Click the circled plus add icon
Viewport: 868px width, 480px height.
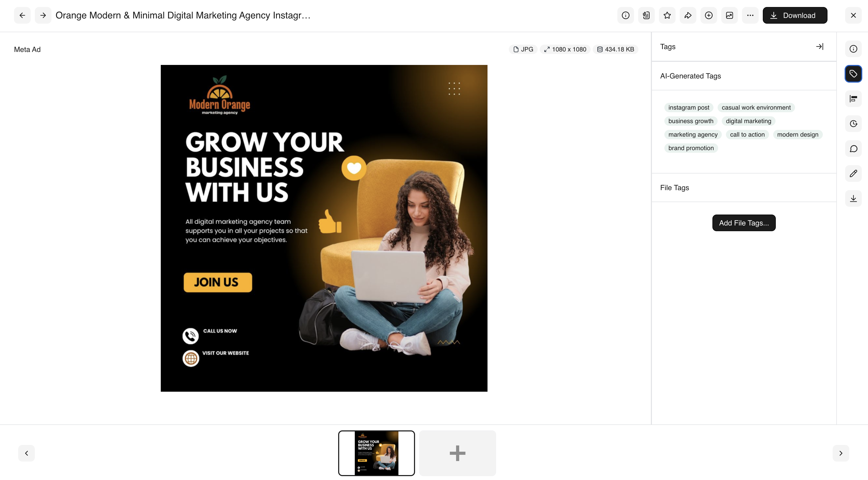[709, 15]
